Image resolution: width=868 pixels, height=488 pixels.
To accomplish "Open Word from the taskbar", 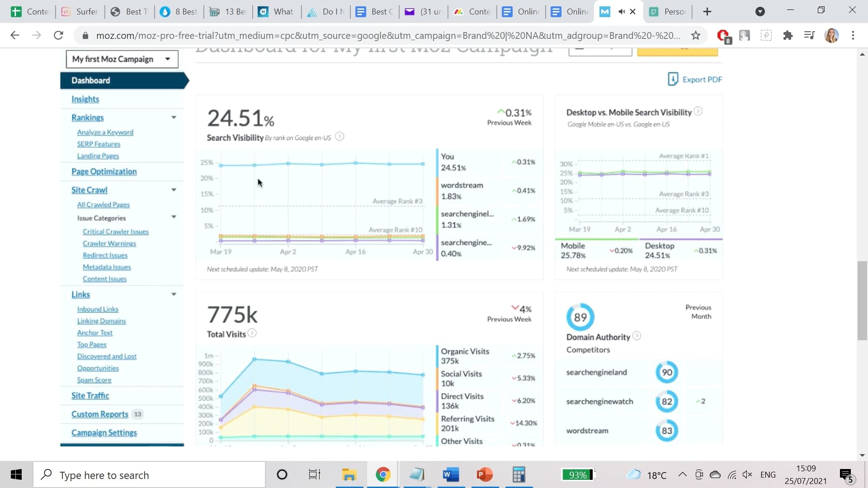I will 451,475.
